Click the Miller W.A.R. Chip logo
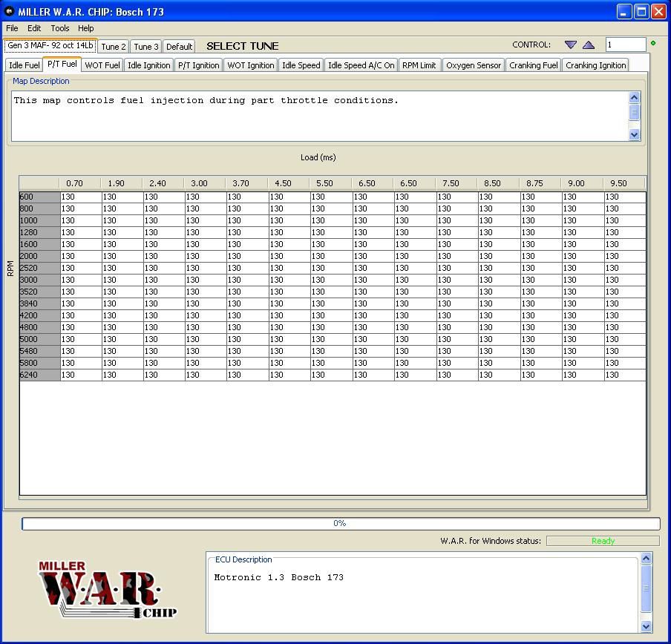This screenshot has width=671, height=644. click(108, 590)
